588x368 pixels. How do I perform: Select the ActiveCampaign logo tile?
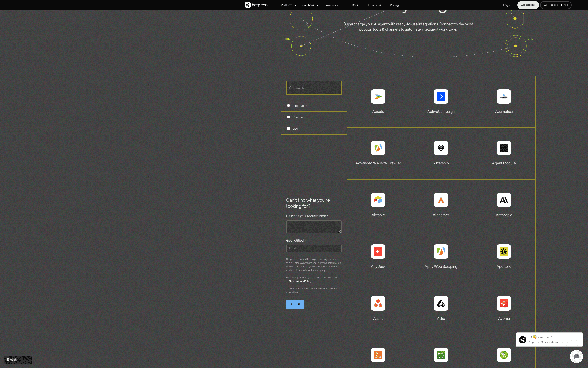(441, 96)
